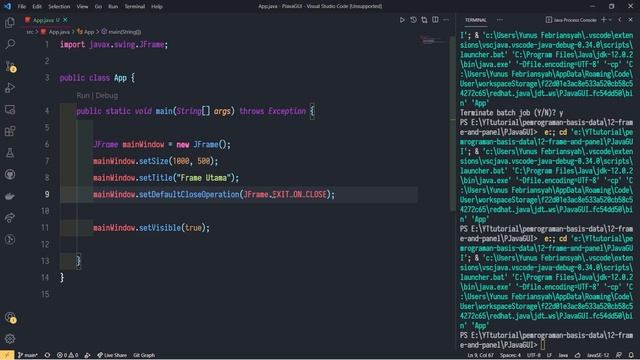Open notifications bell in status bar
The height and width of the screenshot is (360, 640).
[x=631, y=355]
